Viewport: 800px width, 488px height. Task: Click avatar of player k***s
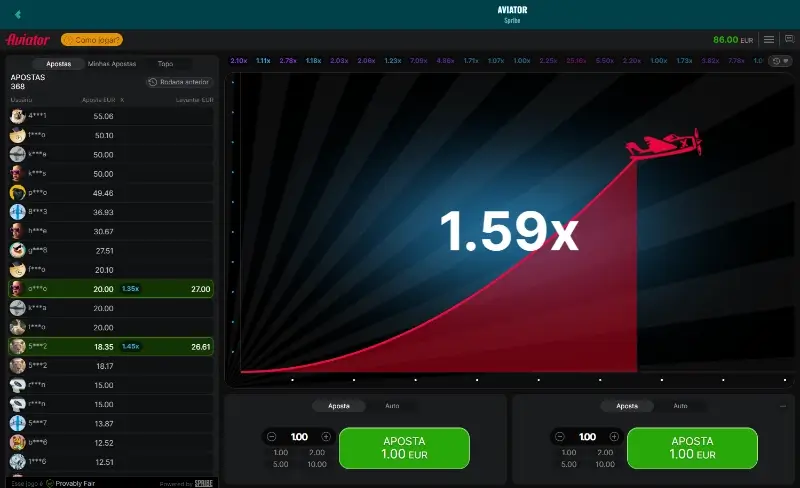[18, 174]
